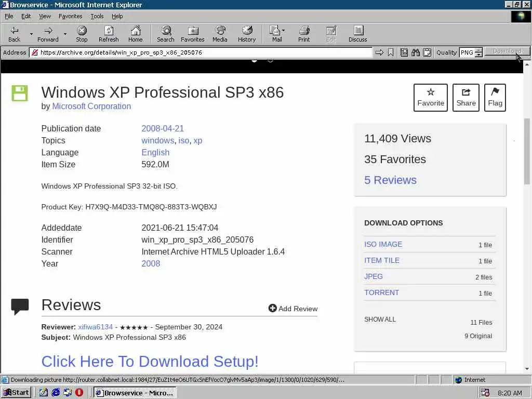Image resolution: width=532 pixels, height=399 pixels.
Task: Open the Tools menu
Action: [x=97, y=16]
